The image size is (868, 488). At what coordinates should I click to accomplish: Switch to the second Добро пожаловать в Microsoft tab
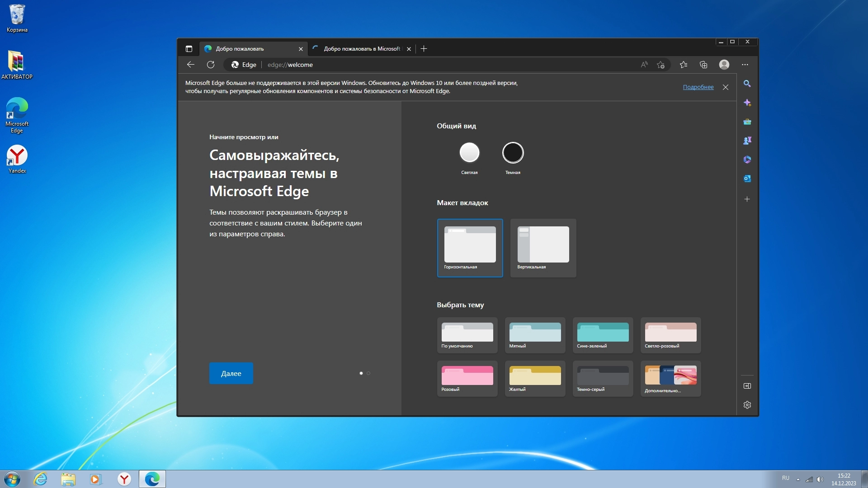click(x=362, y=49)
